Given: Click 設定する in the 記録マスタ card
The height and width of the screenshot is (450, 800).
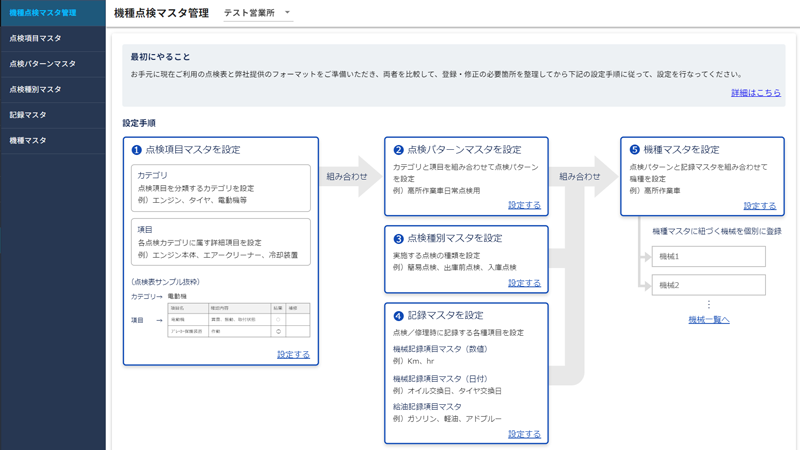Looking at the screenshot, I should pos(524,434).
